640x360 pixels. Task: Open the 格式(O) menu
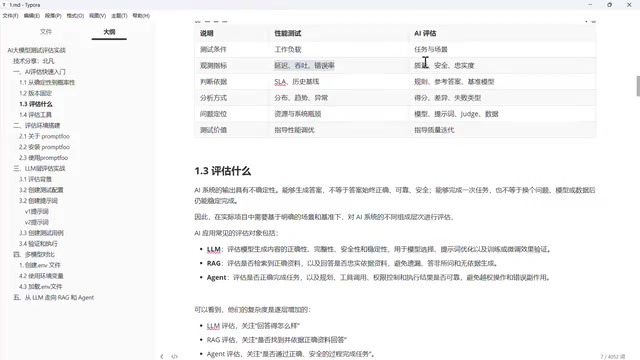(75, 16)
